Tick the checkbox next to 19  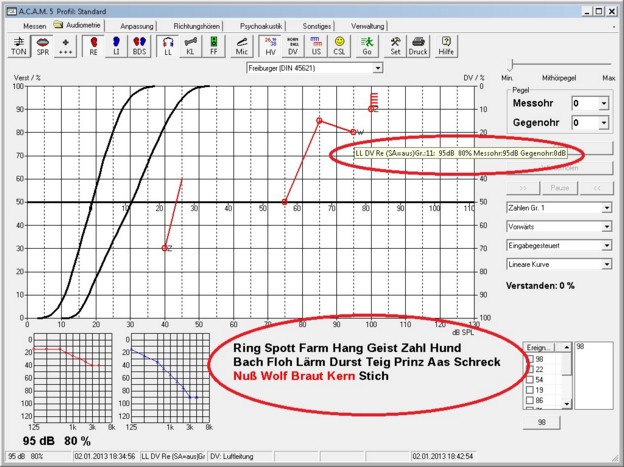click(530, 390)
